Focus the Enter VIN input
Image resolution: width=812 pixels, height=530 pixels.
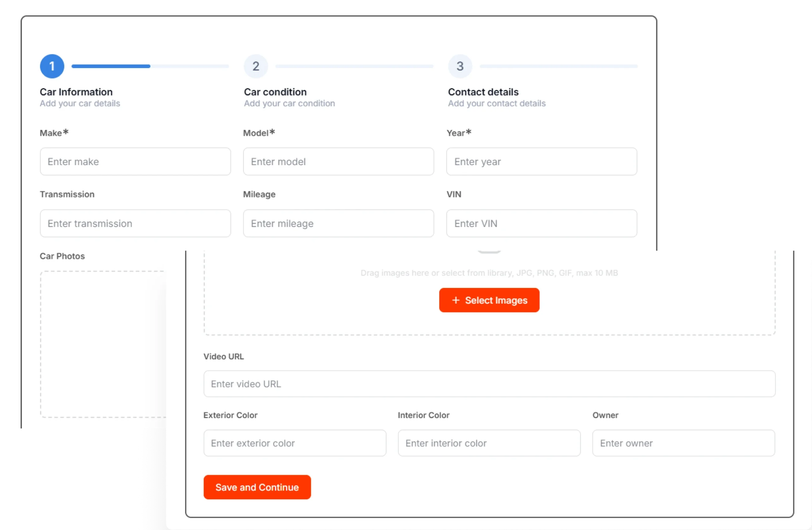click(x=541, y=223)
